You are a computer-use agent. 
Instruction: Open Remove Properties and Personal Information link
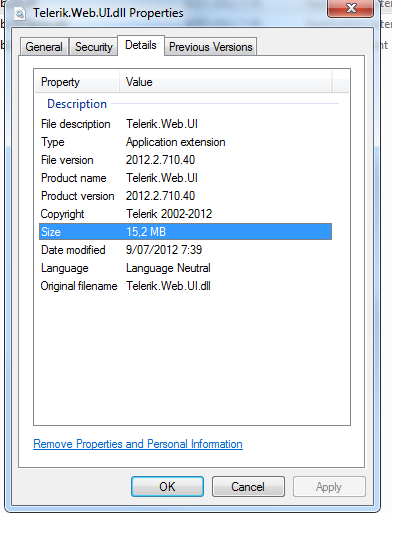click(x=138, y=444)
